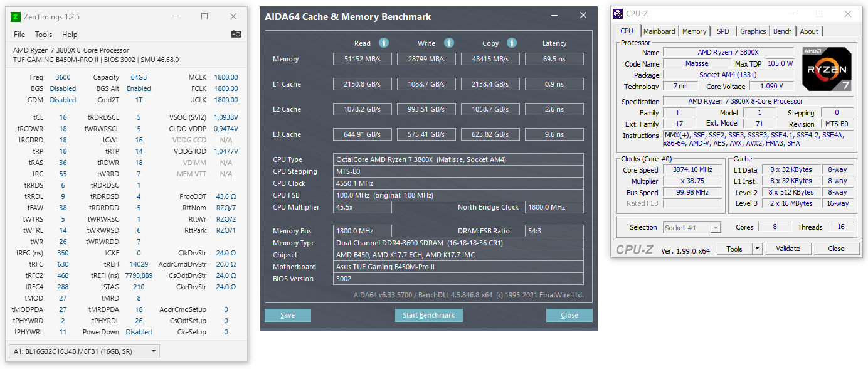Screen dimensions: 868x369
Task: Switch to the Mainboard tab in CPU-Z
Action: coord(659,31)
